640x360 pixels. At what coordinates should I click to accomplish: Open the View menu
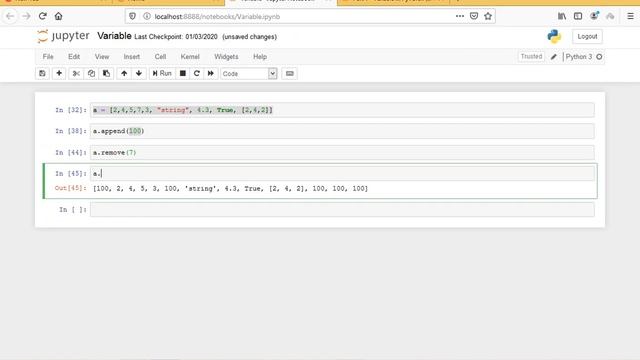(102, 57)
